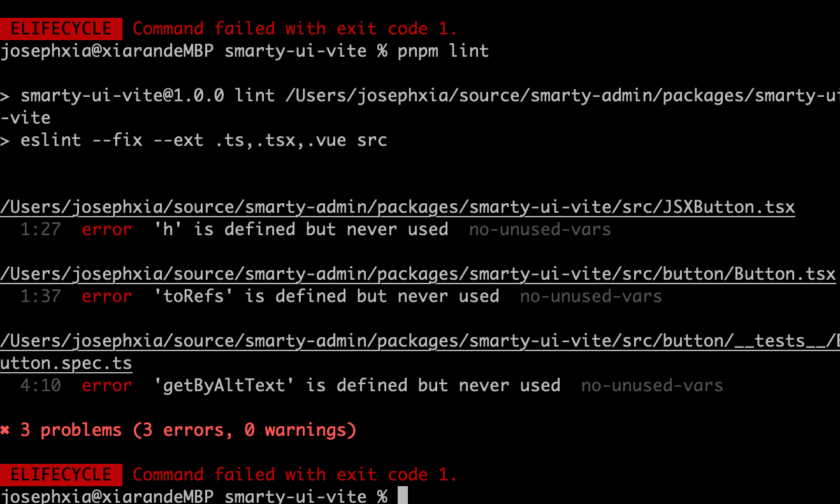
Task: Click the red ✖ problems summary icon
Action: pyautogui.click(x=5, y=431)
